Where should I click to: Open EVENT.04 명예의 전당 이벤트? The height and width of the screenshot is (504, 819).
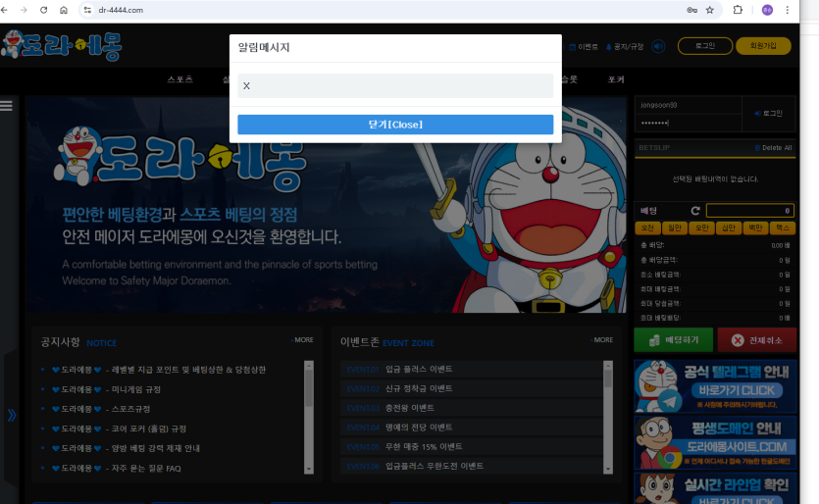[x=471, y=428]
